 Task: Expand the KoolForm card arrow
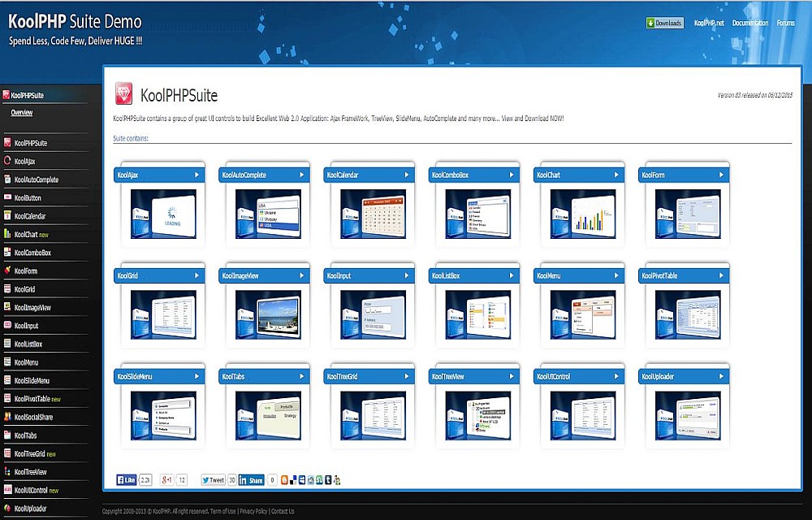(721, 175)
